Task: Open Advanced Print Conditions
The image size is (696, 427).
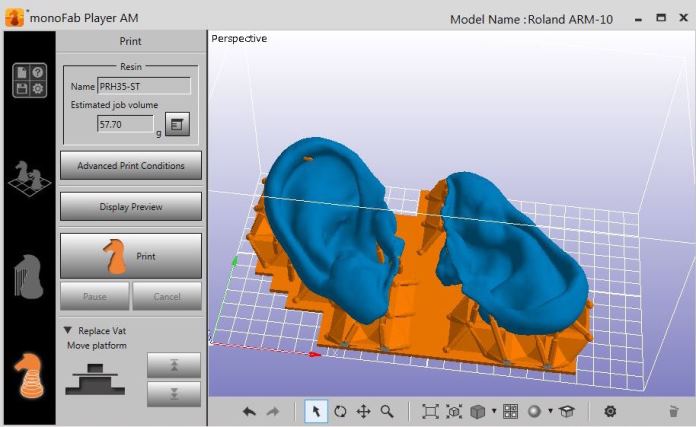Action: pos(130,166)
